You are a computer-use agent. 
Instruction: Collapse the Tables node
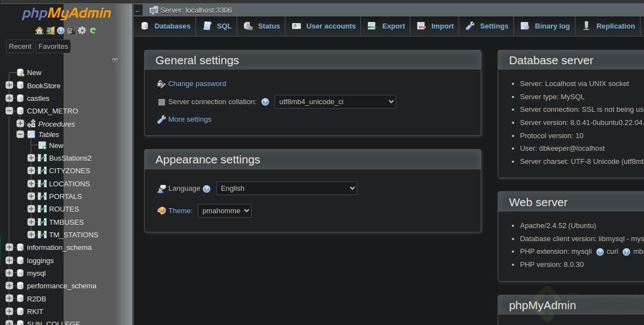point(20,134)
